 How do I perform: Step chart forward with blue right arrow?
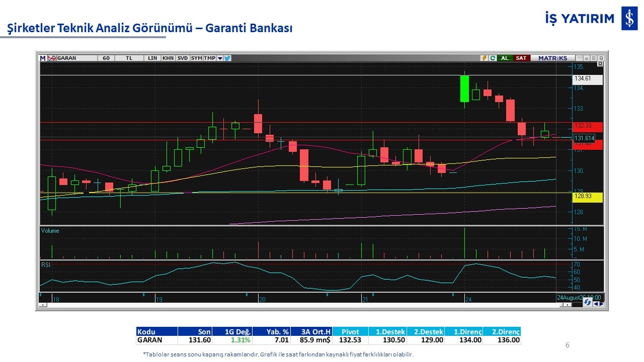click(x=601, y=303)
